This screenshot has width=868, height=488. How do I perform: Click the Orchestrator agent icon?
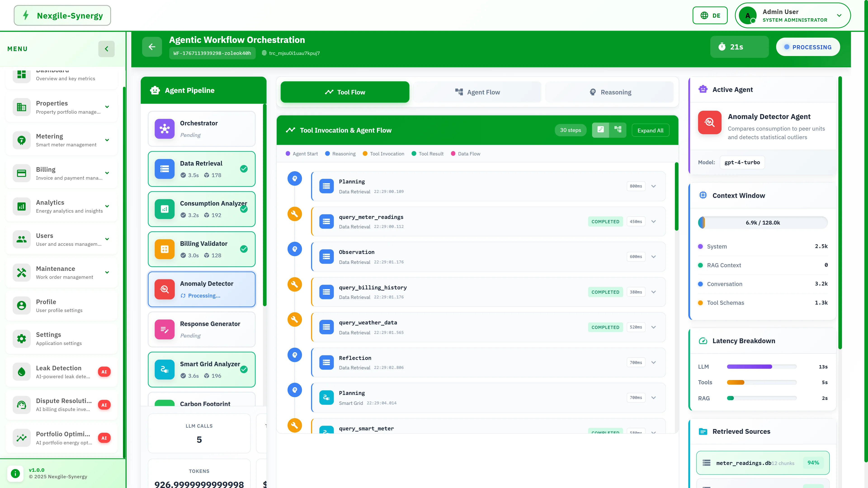pos(164,129)
